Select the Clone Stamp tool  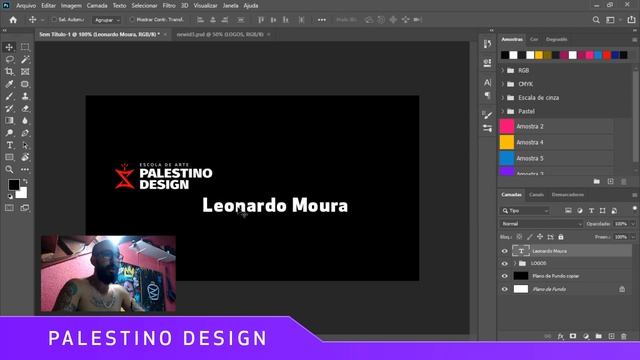tap(25, 96)
